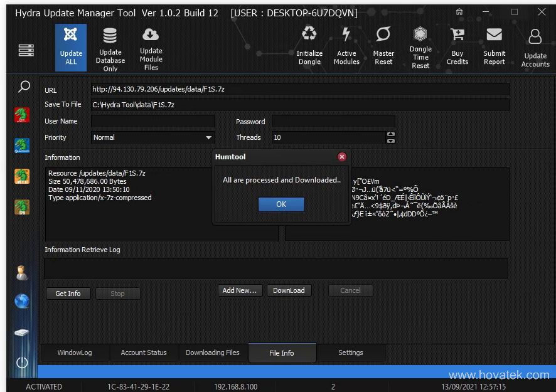Open the Downloading Files tab
The image size is (556, 392).
211,352
